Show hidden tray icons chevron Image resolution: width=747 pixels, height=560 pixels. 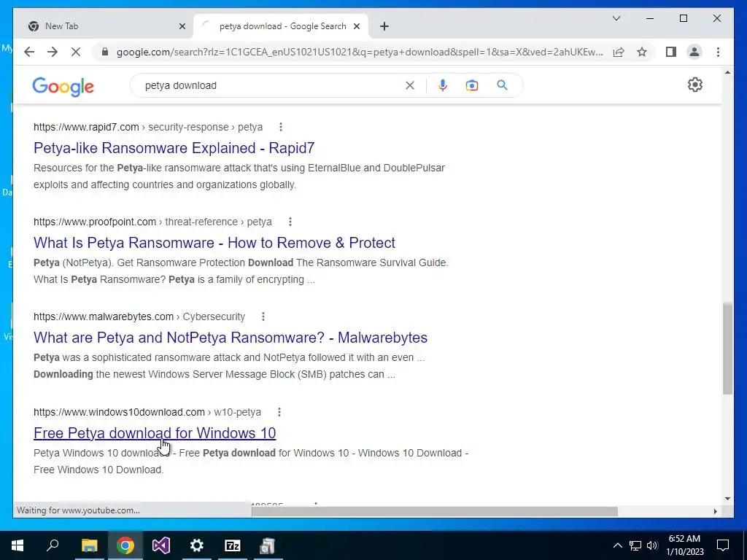617,545
